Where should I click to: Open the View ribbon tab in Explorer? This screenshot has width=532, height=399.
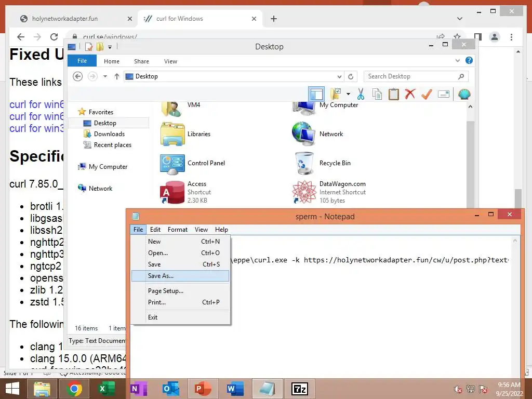point(170,61)
